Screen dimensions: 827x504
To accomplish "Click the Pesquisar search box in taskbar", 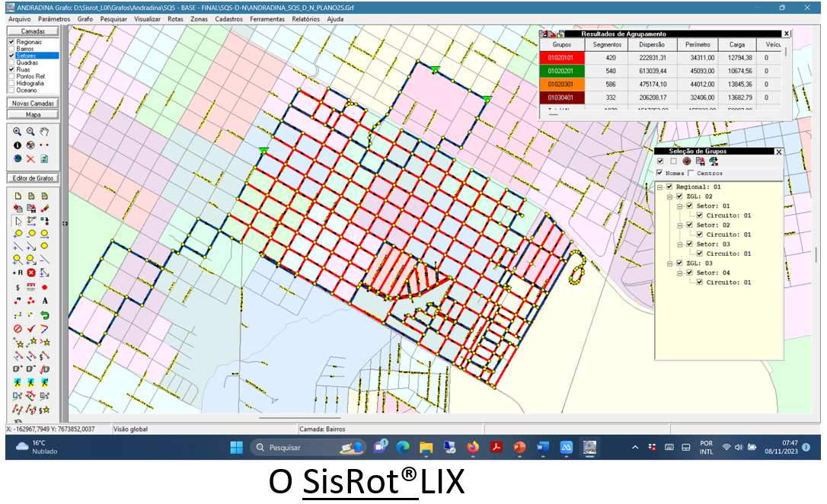I will (308, 448).
